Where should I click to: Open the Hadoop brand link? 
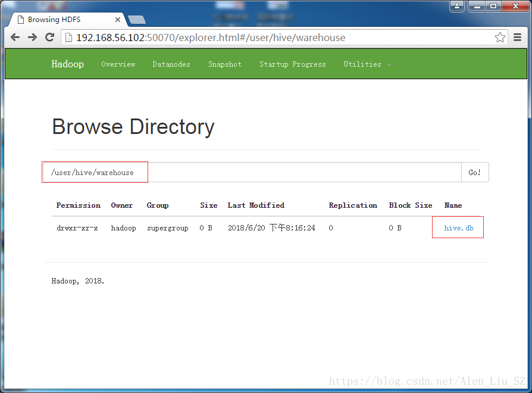coord(67,64)
